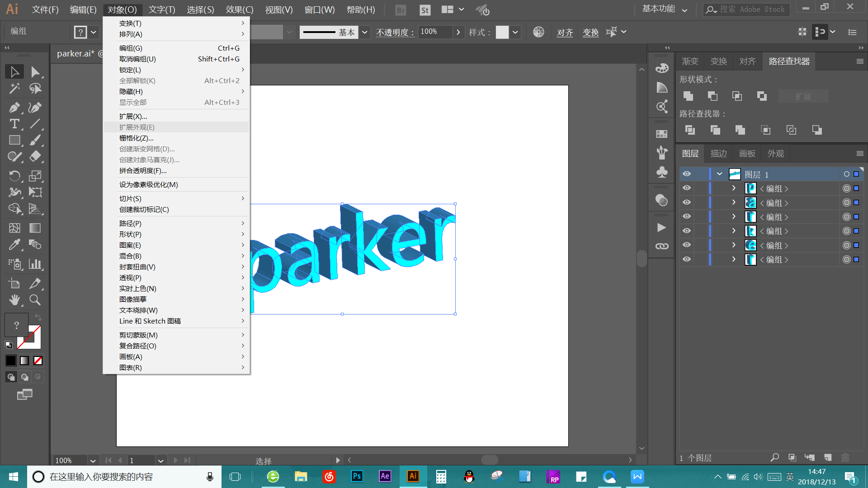Switch to the 外观 panel tab
868x488 pixels.
[775, 154]
